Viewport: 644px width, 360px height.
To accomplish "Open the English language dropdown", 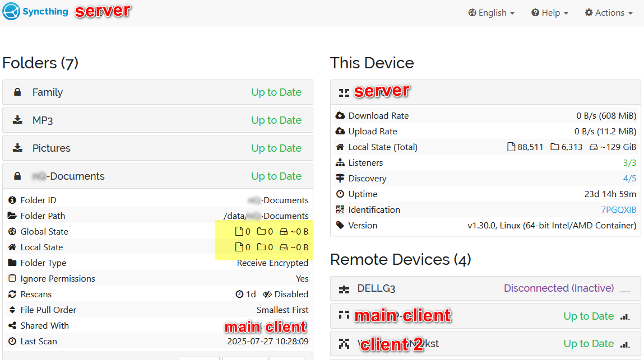I will [491, 13].
